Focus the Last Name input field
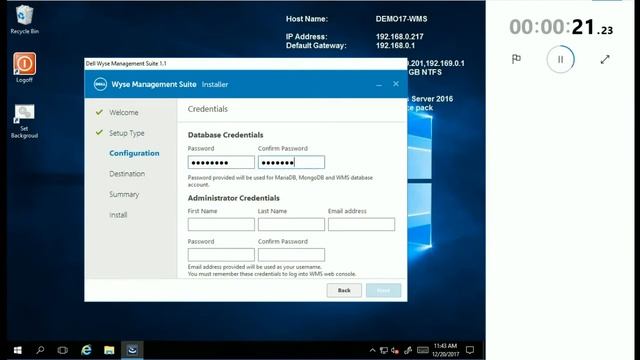The width and height of the screenshot is (640, 360). pos(291,224)
